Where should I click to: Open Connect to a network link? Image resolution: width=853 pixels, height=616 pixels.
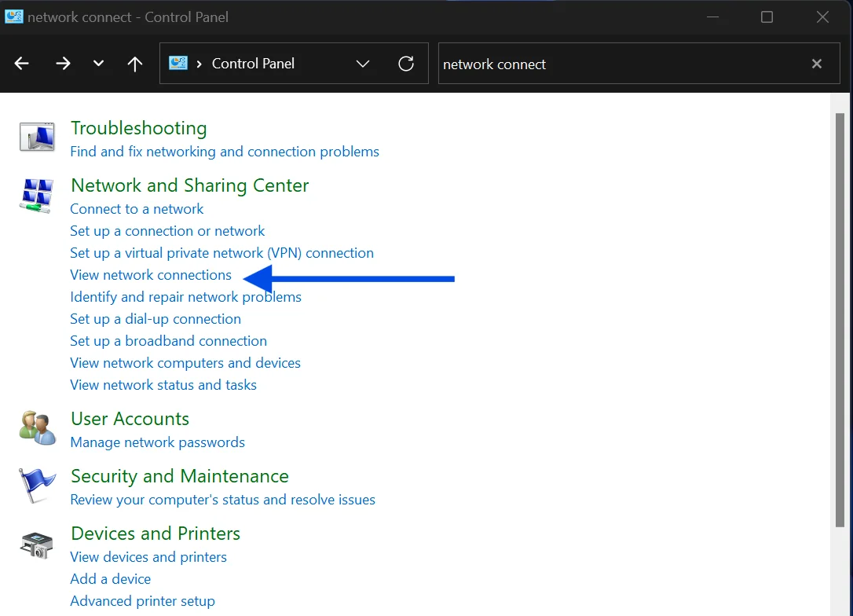click(x=137, y=209)
